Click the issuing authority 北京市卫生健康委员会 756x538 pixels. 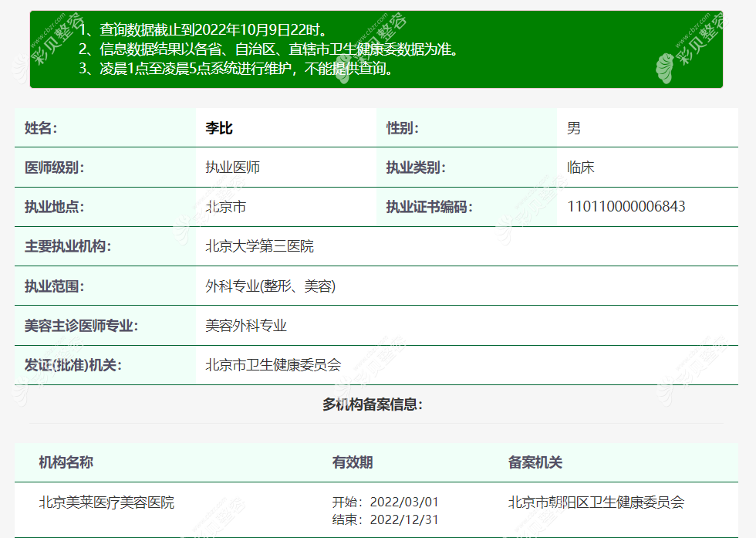270,364
